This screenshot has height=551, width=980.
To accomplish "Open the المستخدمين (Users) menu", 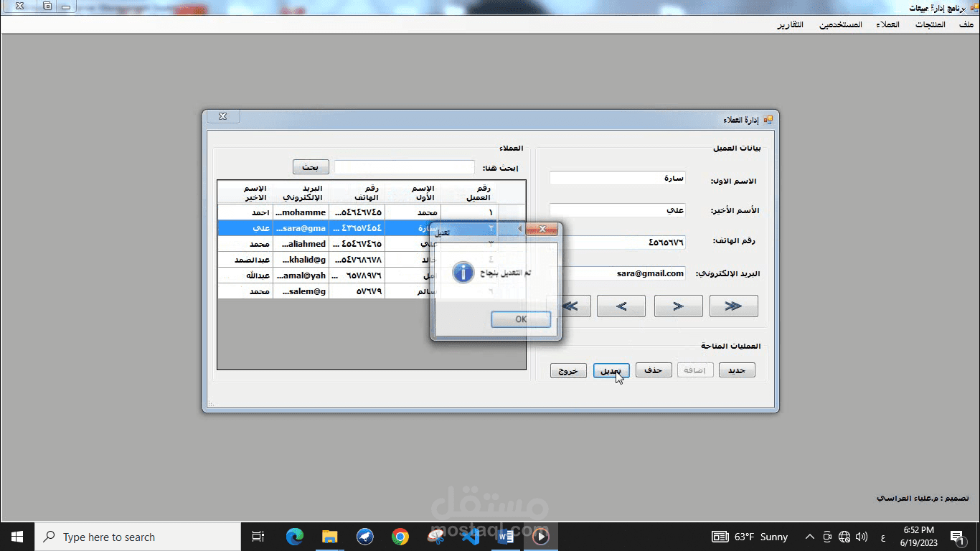I will (x=841, y=24).
